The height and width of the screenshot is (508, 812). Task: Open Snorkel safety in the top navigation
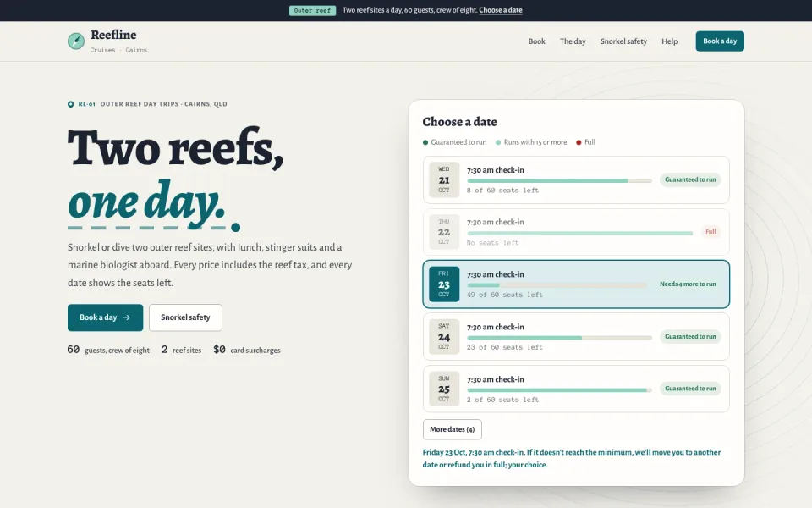(x=623, y=41)
